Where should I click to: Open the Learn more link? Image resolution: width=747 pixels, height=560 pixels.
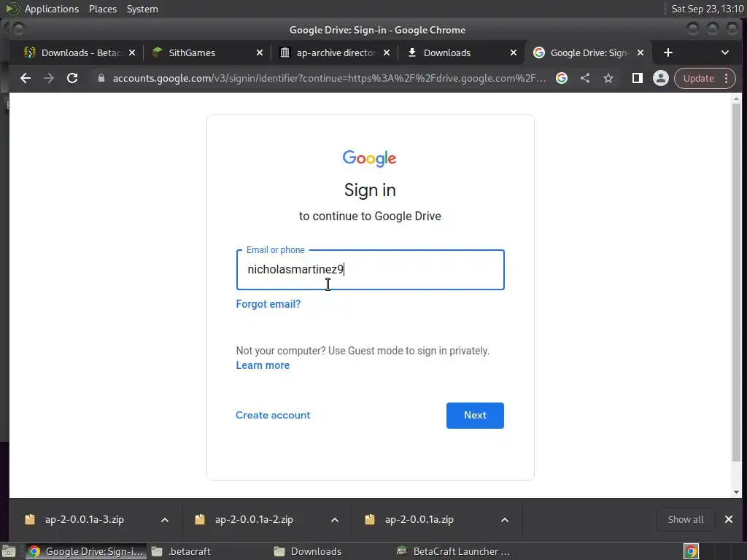point(263,365)
